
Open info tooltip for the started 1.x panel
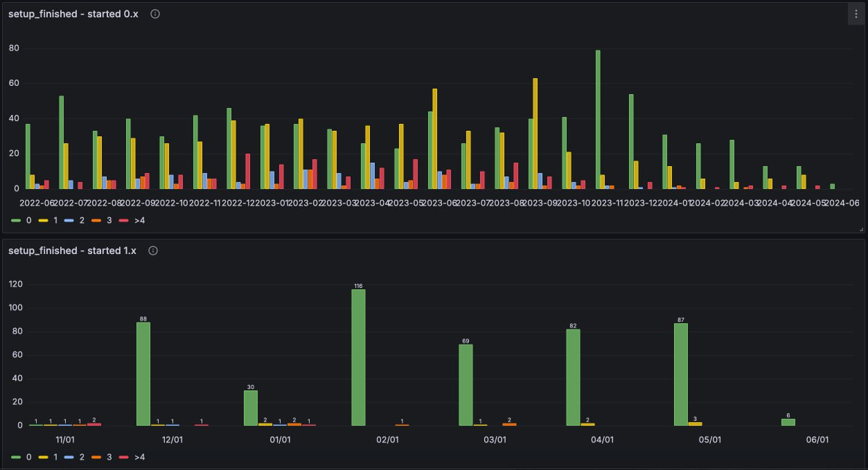pyautogui.click(x=153, y=251)
